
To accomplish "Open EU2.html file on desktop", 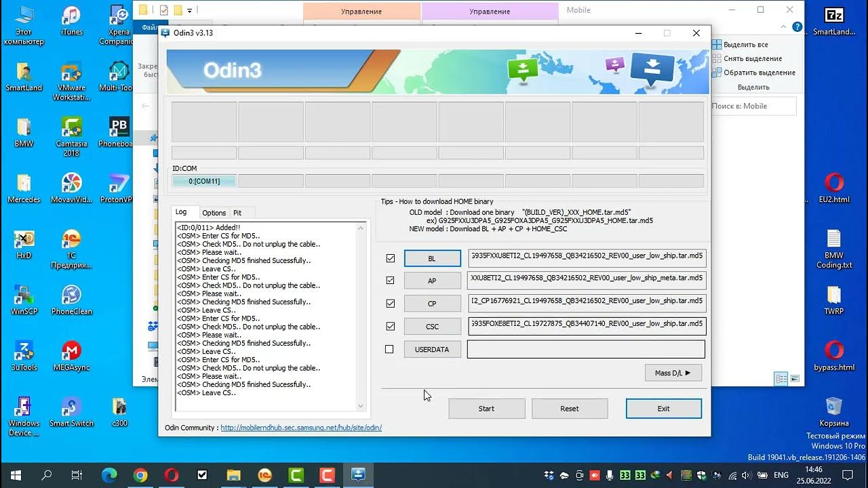I will point(834,188).
